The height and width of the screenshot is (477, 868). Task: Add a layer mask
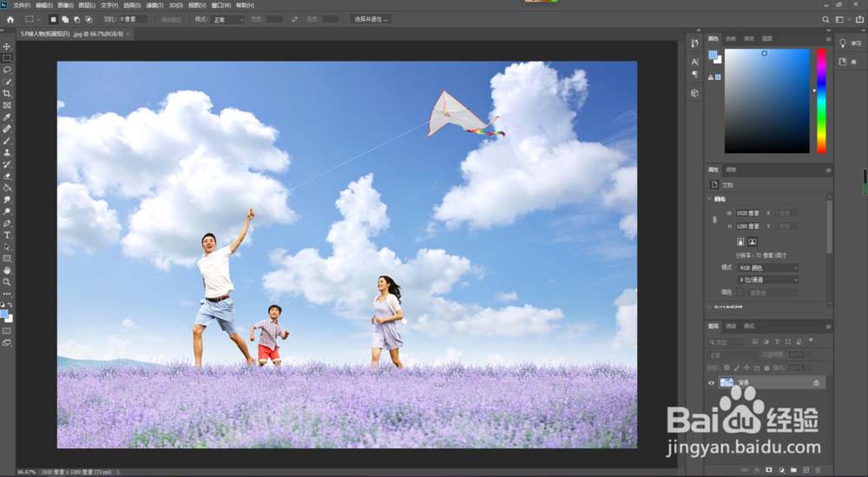(x=769, y=470)
